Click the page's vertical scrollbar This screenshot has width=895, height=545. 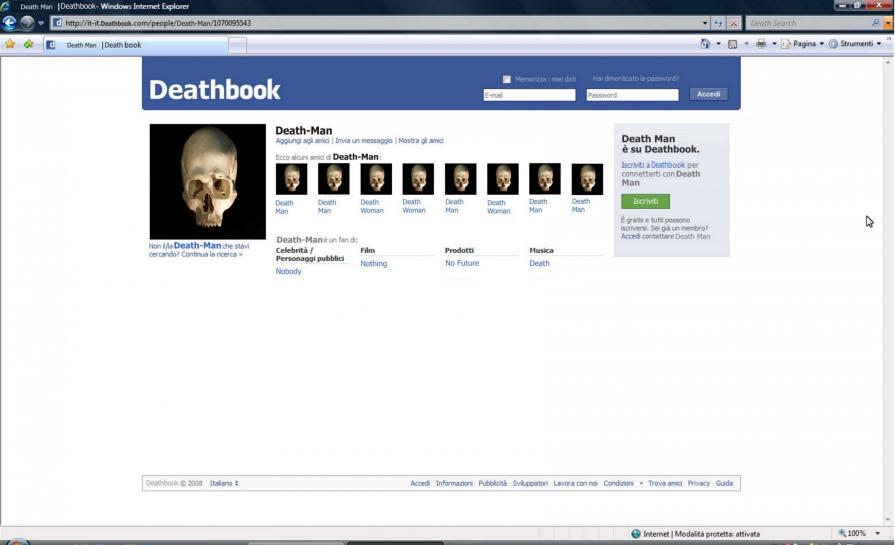pyautogui.click(x=888, y=291)
